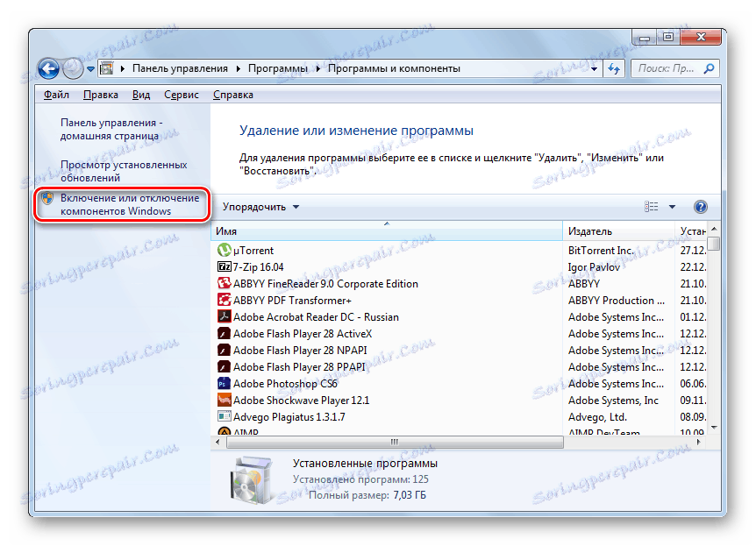Click Adobe Flash Player 28 PPAPI icon

click(225, 366)
